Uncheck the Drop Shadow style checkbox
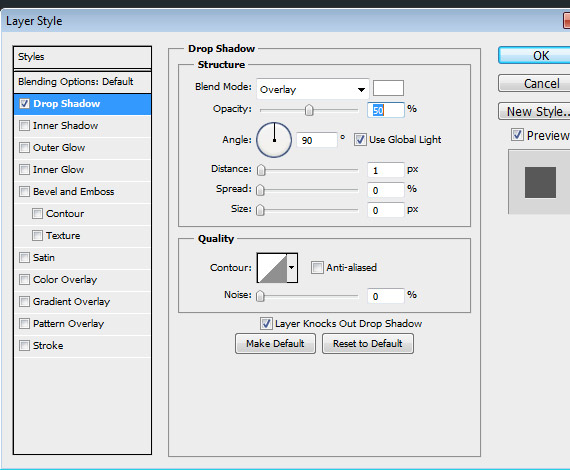Viewport: 570px width, 470px height. 24,104
